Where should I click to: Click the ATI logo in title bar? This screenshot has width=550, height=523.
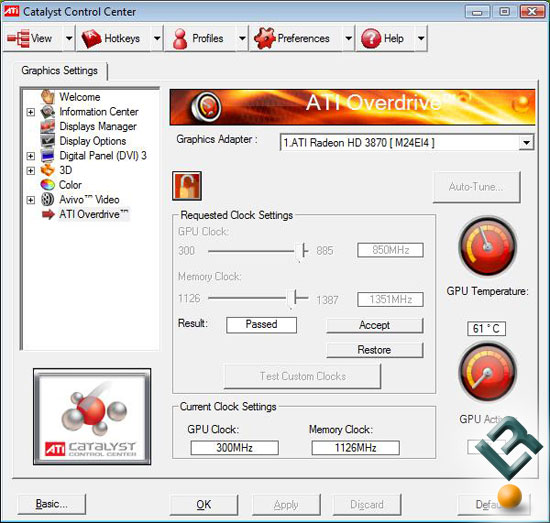pyautogui.click(x=11, y=11)
